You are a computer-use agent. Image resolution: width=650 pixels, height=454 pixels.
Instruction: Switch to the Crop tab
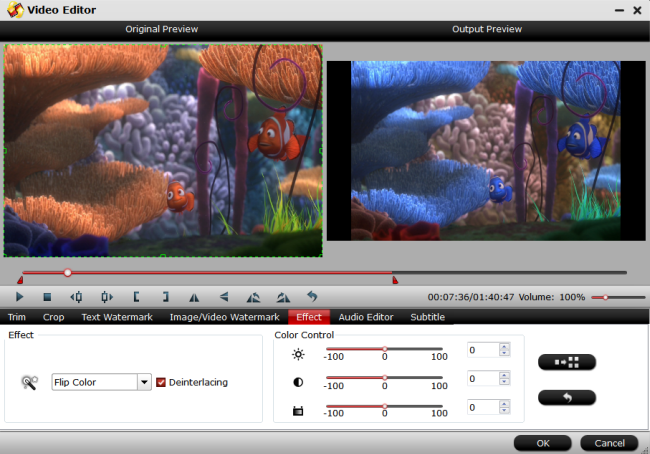pos(53,317)
